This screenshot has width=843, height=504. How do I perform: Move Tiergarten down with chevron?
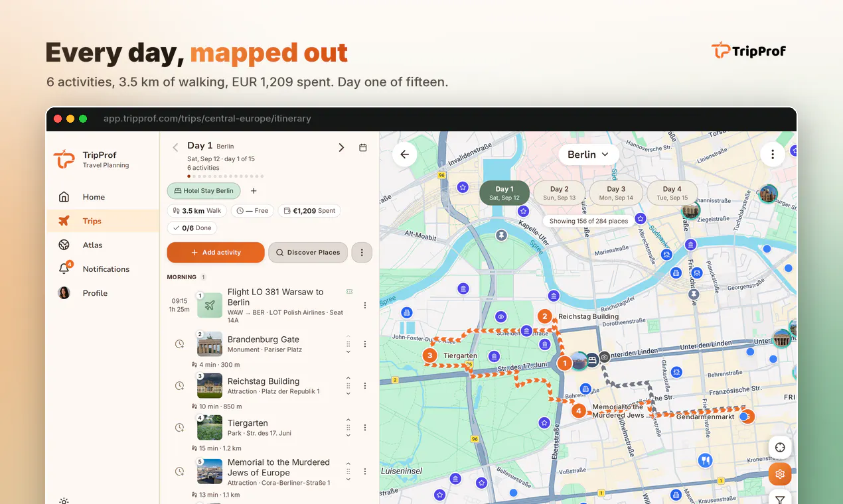(348, 436)
